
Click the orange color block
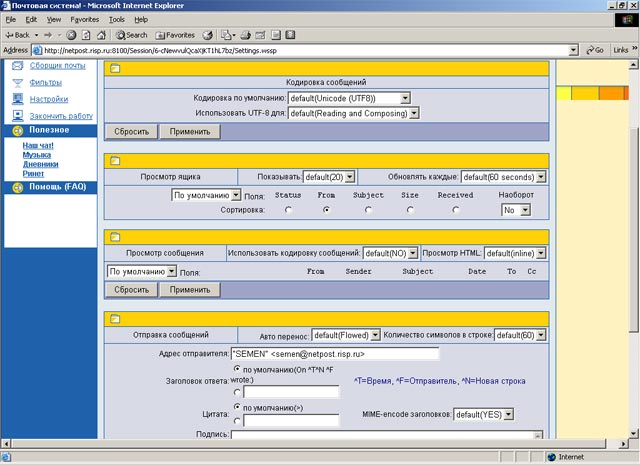click(611, 93)
